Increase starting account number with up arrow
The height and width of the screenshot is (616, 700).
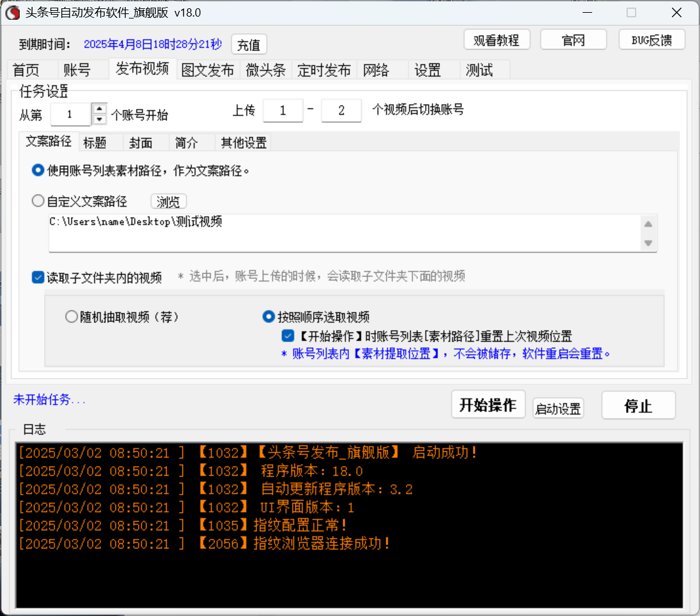point(99,109)
